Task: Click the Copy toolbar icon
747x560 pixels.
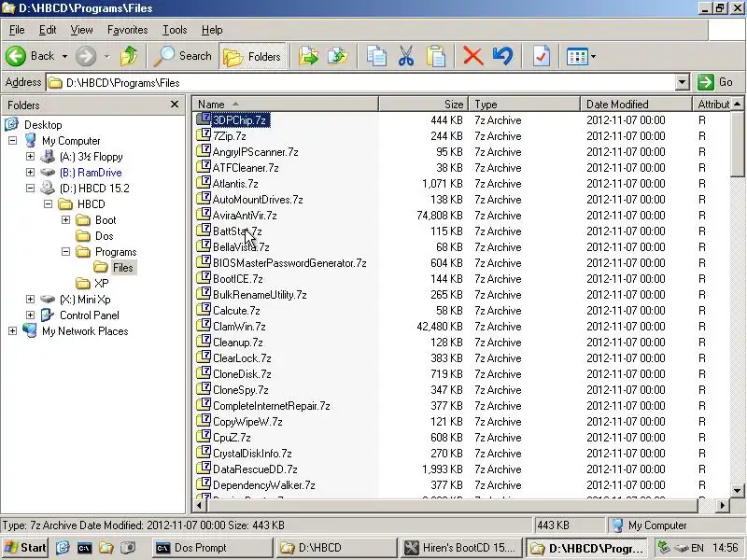Action: (376, 56)
